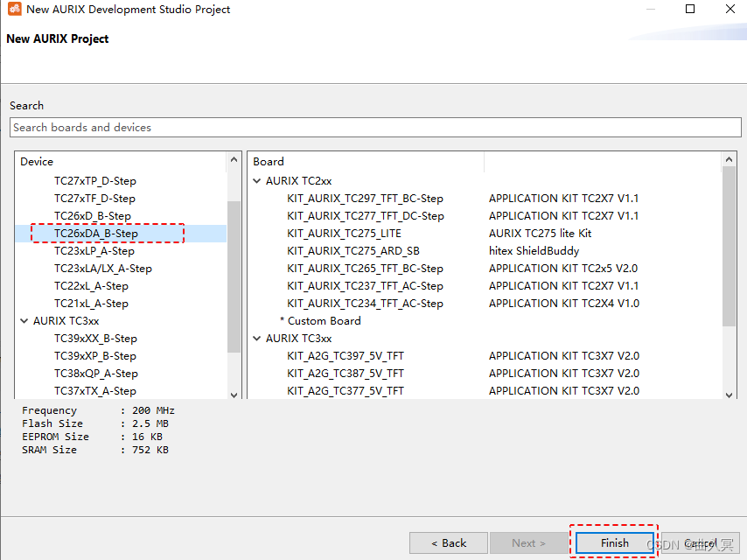Select TC38xQP_A-Step device
This screenshot has width=747, height=560.
coord(96,374)
